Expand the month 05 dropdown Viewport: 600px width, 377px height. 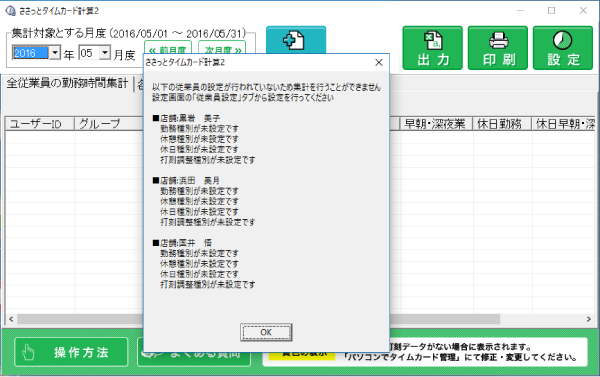(105, 52)
